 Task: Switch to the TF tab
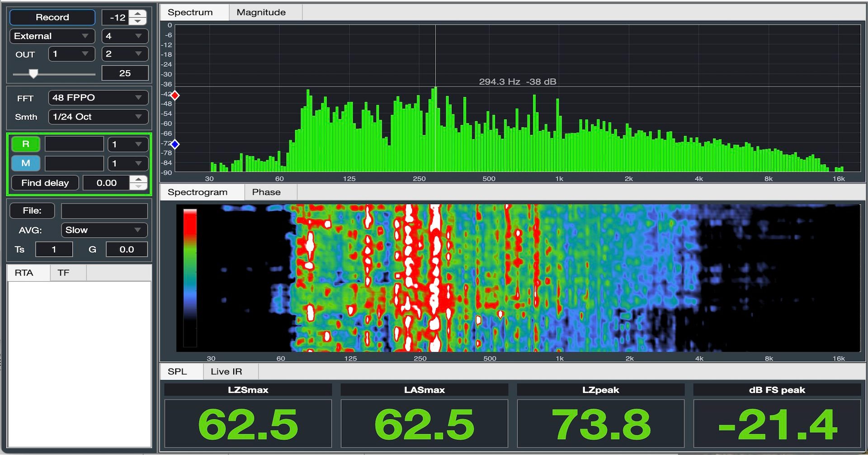pos(68,273)
